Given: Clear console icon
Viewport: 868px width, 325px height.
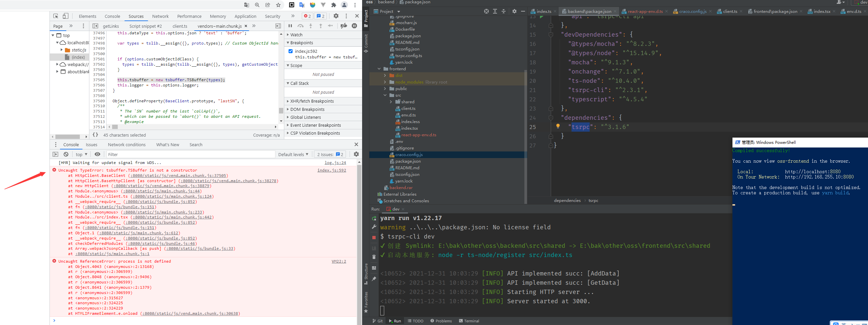Looking at the screenshot, I should click(66, 154).
